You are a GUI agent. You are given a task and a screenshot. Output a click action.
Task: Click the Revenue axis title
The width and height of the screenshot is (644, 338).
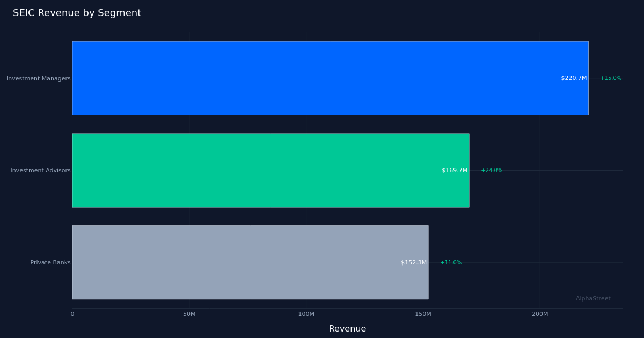[347, 328]
